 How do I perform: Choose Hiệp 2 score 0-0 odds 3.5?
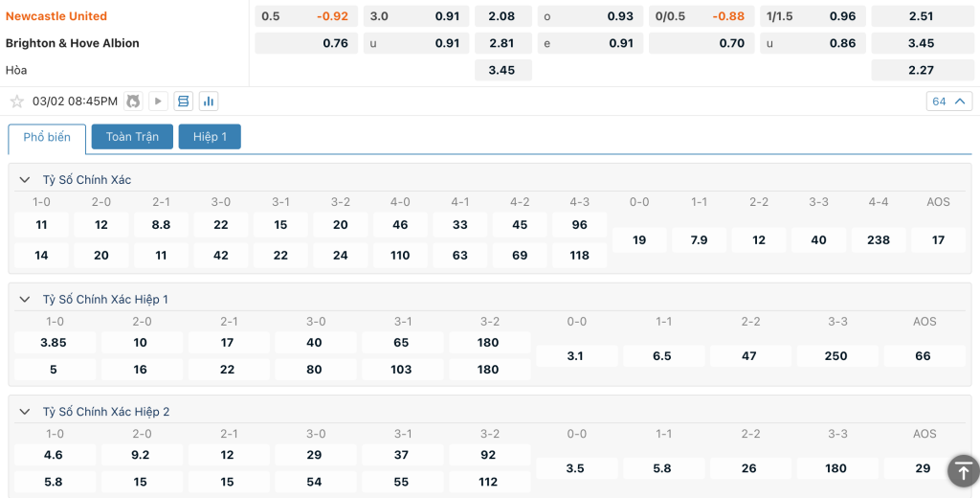[x=575, y=468]
